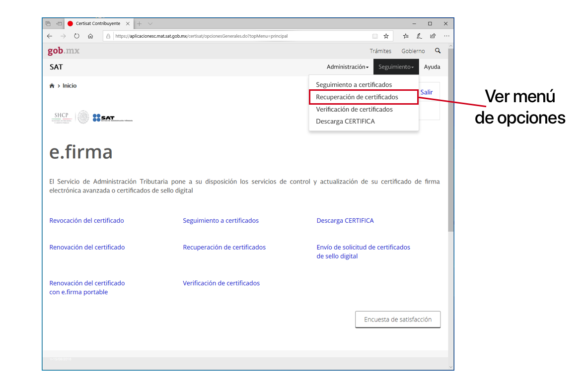The height and width of the screenshot is (388, 588).
Task: Toggle reading view icon in address bar
Action: [374, 36]
